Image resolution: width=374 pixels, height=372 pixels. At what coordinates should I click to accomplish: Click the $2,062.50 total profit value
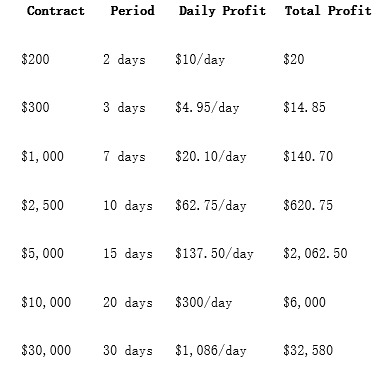[315, 253]
